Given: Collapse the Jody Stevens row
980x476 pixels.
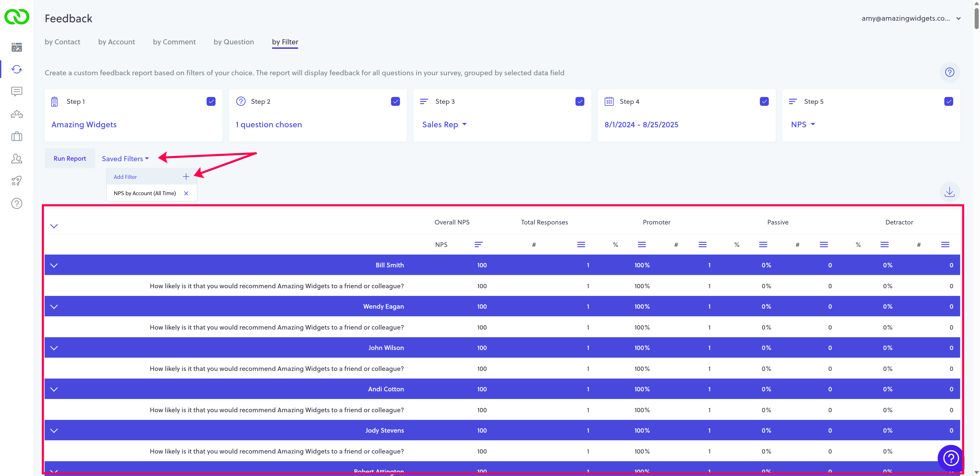Looking at the screenshot, I should coord(54,431).
